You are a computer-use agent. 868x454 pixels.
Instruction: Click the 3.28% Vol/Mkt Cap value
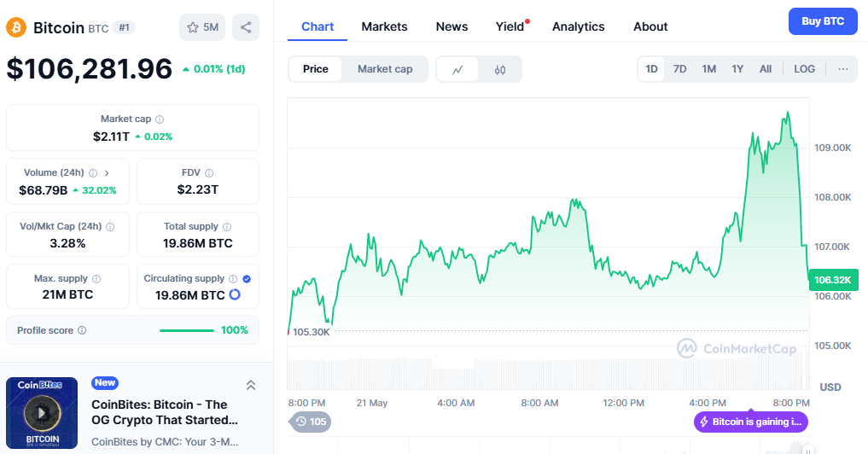(67, 243)
